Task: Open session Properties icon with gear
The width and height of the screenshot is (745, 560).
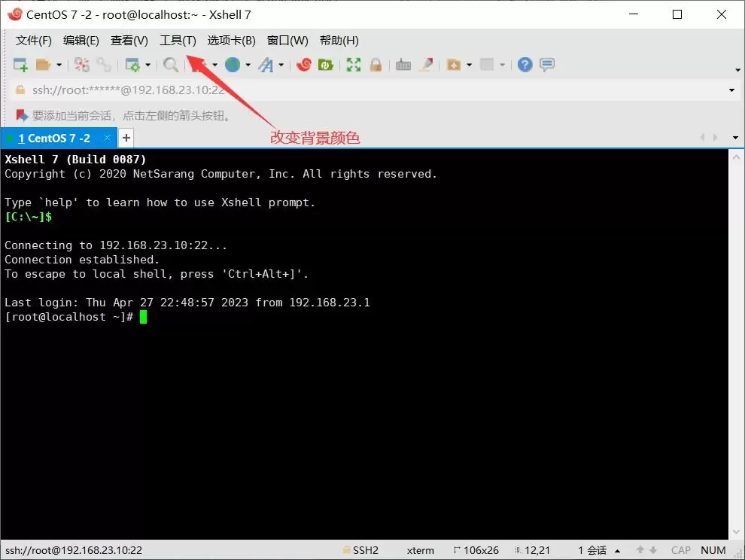Action: (132, 65)
